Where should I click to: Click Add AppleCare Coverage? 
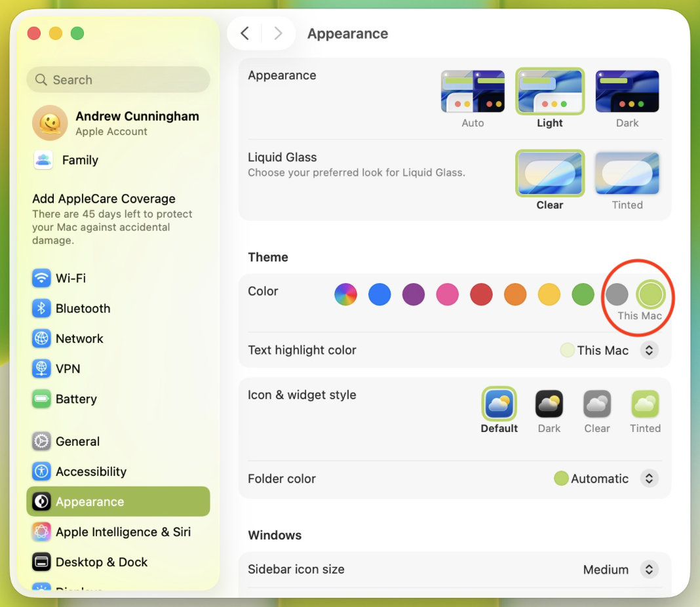[104, 199]
